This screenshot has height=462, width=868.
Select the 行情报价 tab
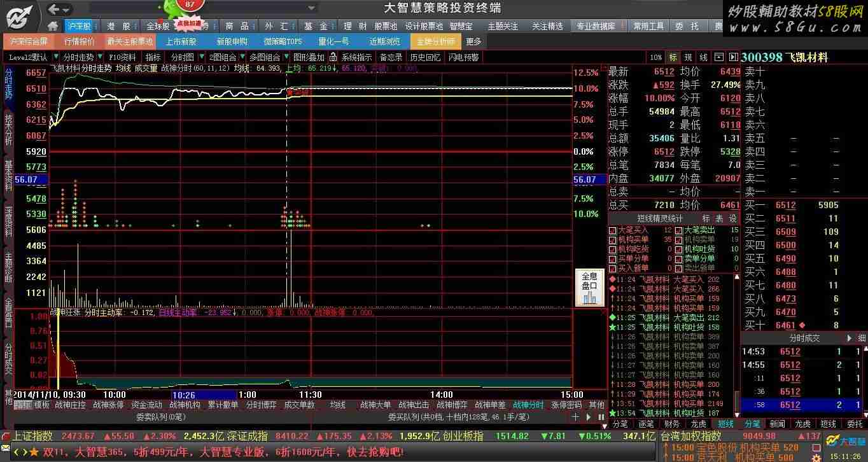coord(79,41)
